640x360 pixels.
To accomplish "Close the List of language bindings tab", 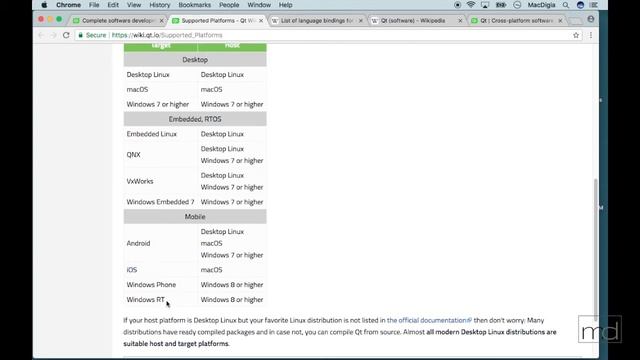I will click(360, 20).
